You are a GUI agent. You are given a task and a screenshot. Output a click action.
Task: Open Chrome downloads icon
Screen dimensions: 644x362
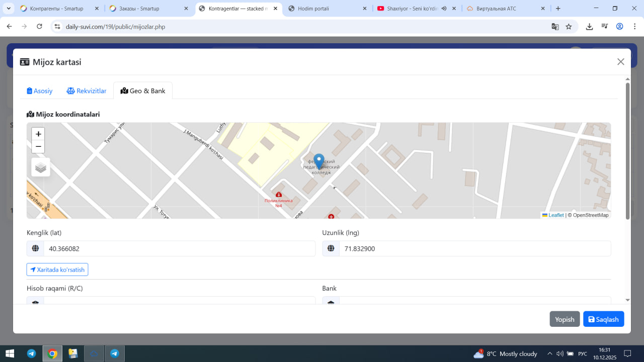tap(589, 27)
